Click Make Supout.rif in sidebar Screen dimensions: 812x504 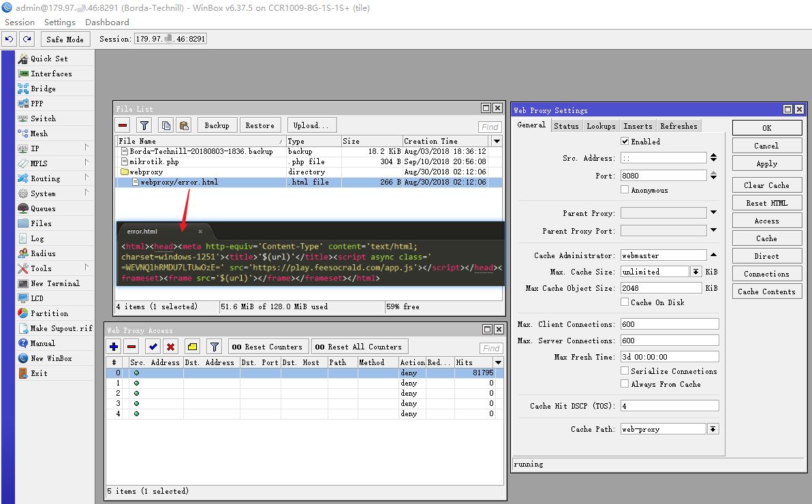click(61, 328)
